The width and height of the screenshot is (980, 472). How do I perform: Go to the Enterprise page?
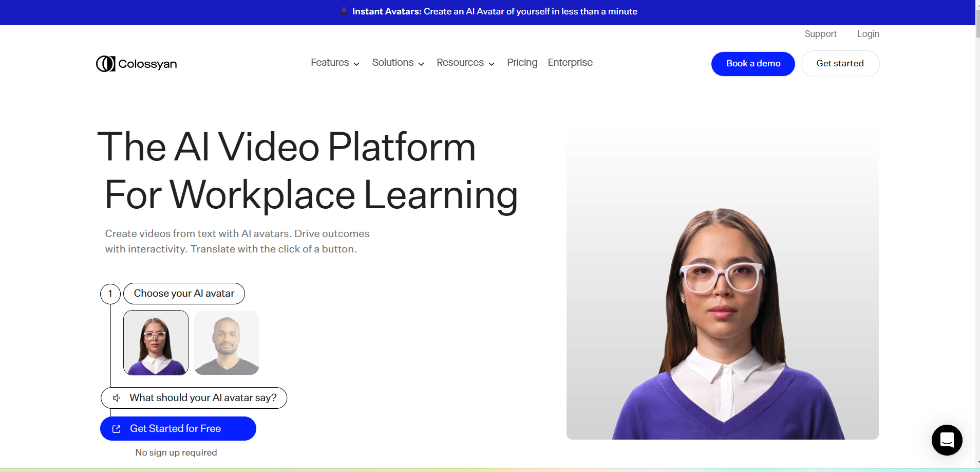coord(570,63)
